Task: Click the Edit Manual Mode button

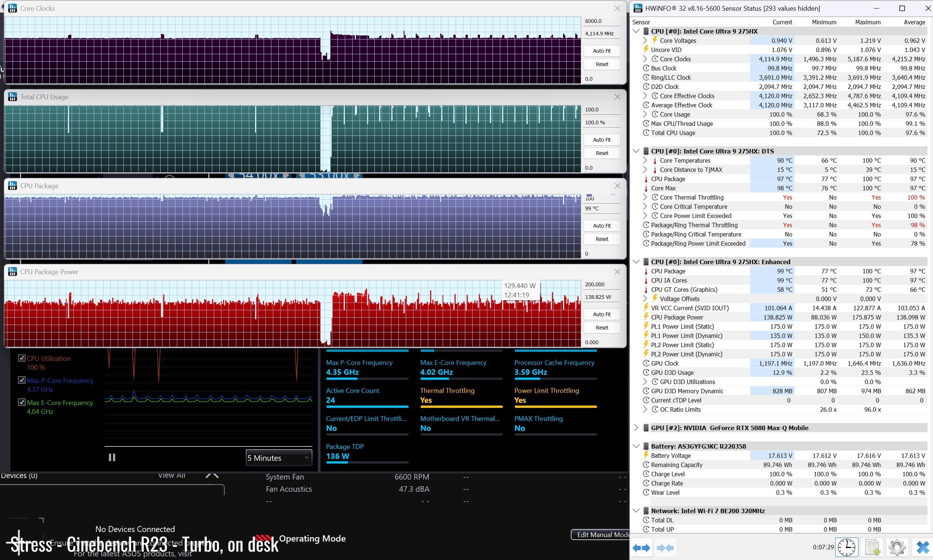Action: point(600,534)
